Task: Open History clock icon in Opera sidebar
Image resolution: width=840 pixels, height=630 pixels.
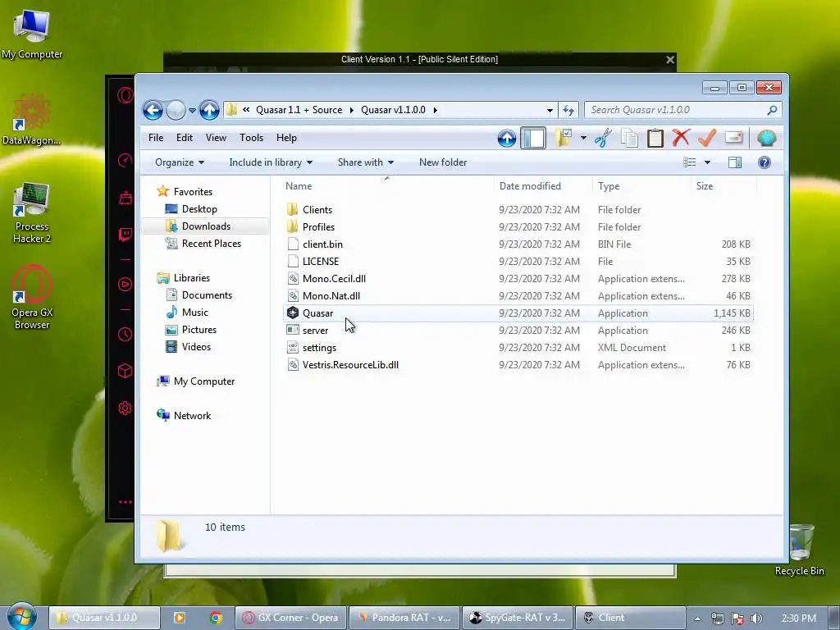Action: point(125,335)
